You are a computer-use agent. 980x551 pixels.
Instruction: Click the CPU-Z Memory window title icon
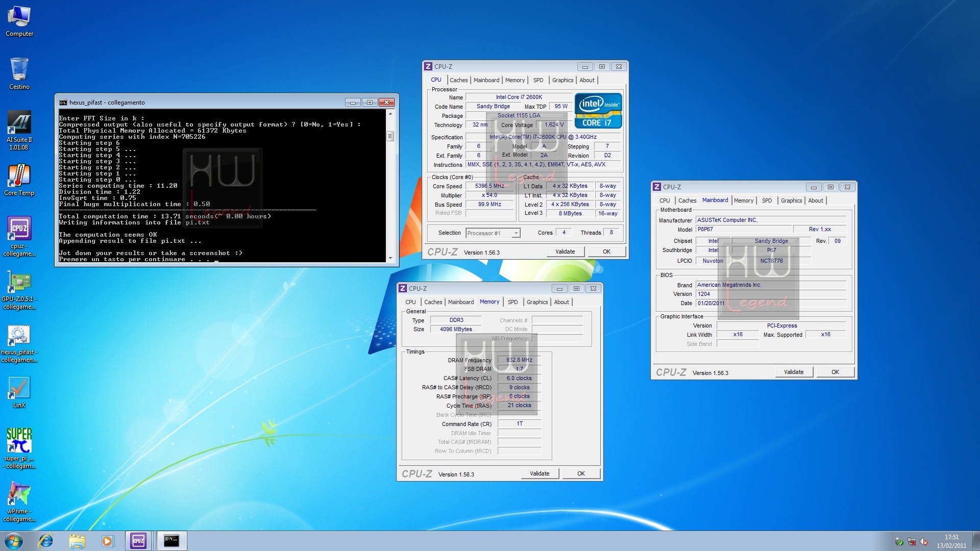(x=403, y=289)
